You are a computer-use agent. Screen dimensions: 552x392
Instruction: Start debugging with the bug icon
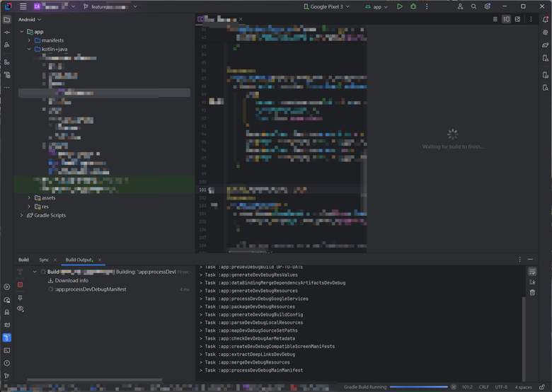[413, 6]
